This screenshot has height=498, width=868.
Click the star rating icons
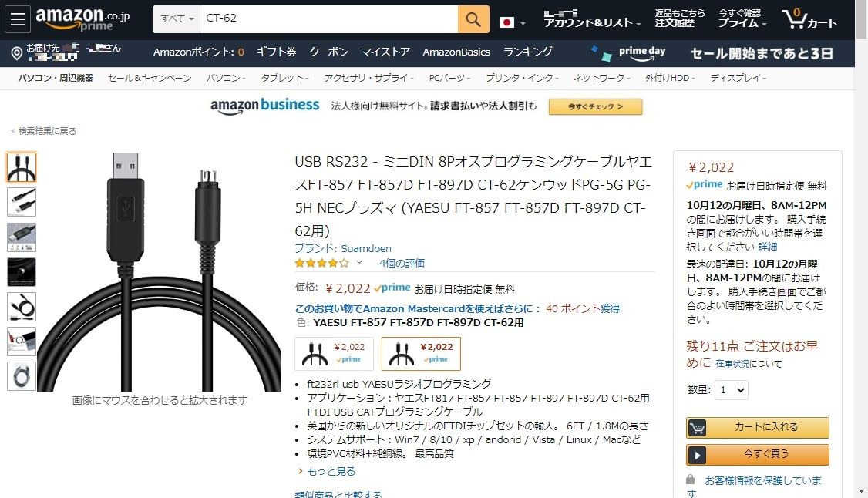(x=321, y=263)
